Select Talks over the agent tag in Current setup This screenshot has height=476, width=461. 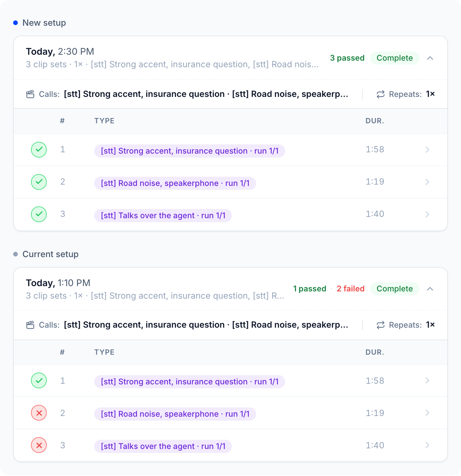[x=163, y=446]
